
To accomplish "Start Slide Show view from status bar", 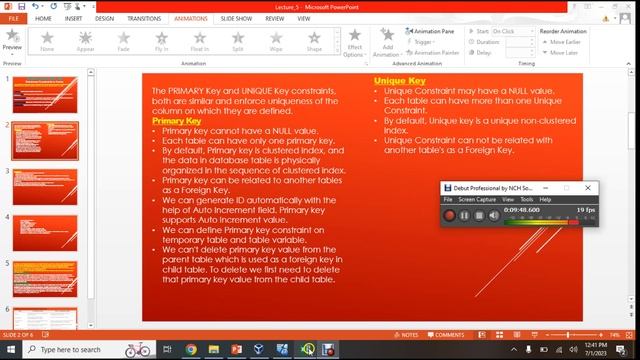I will (534, 335).
